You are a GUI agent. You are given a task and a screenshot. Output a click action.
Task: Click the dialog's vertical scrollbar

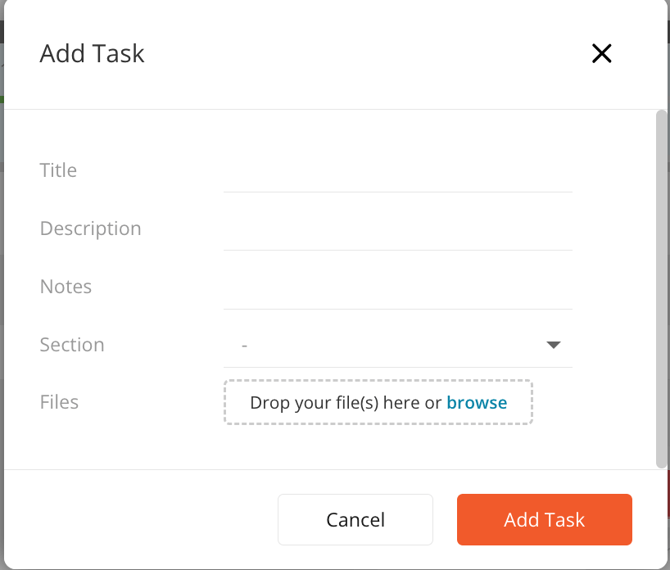[660, 290]
